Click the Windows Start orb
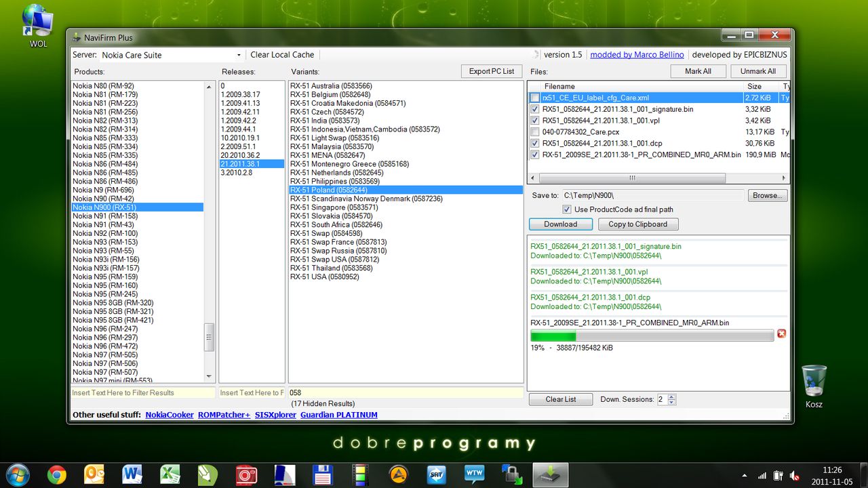The width and height of the screenshot is (868, 488). (17, 474)
